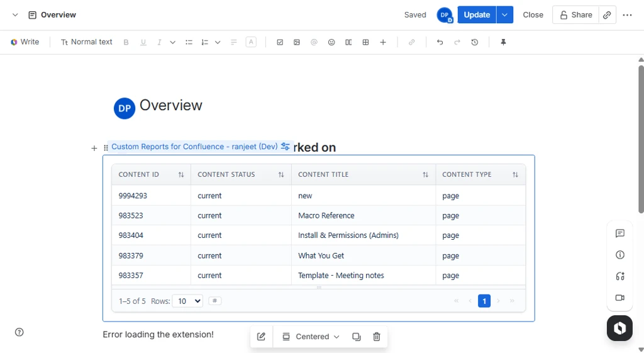Grab the macro drag handle
The height and width of the screenshot is (353, 644).
pos(106,148)
